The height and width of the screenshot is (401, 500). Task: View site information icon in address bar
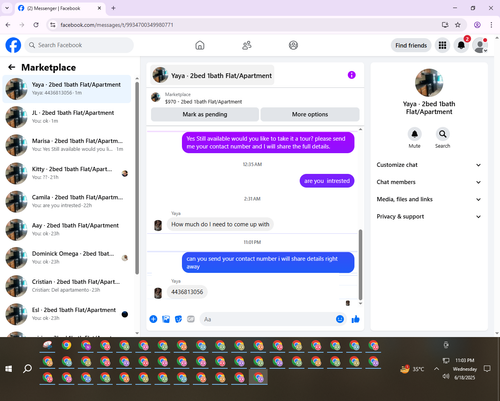[x=53, y=25]
